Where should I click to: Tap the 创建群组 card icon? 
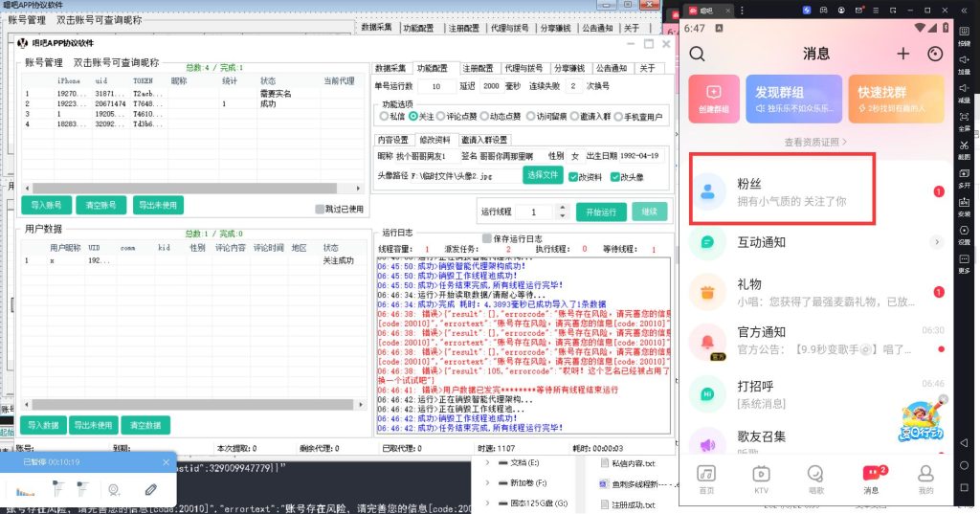tap(712, 92)
